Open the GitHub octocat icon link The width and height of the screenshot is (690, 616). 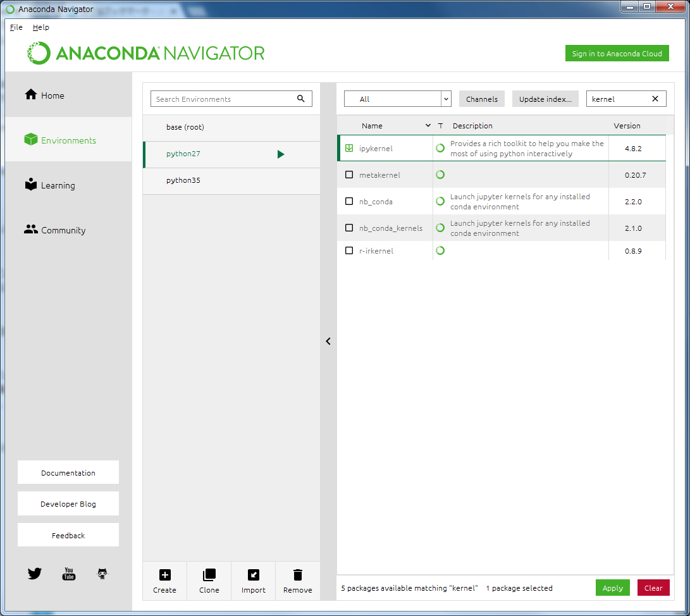[x=102, y=574]
